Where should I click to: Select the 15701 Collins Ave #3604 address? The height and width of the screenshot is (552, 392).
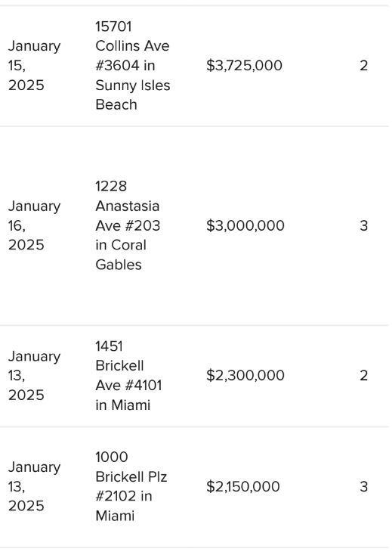pyautogui.click(x=132, y=66)
